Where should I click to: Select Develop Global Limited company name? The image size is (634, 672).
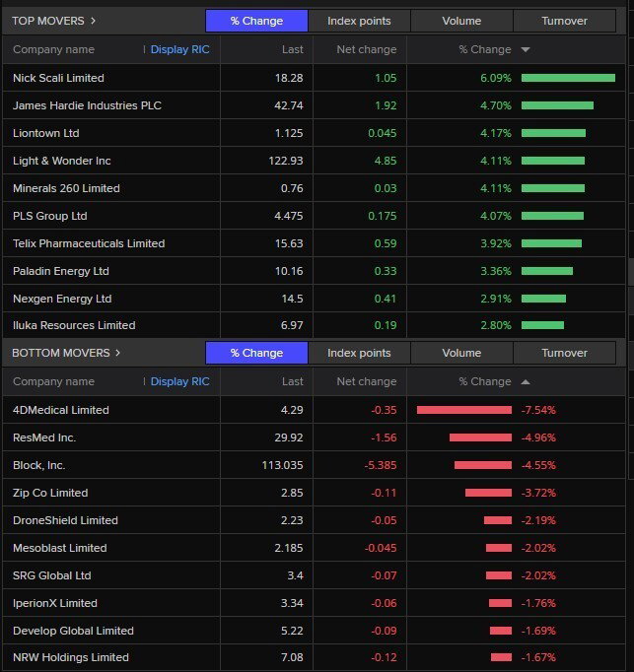pyautogui.click(x=73, y=631)
